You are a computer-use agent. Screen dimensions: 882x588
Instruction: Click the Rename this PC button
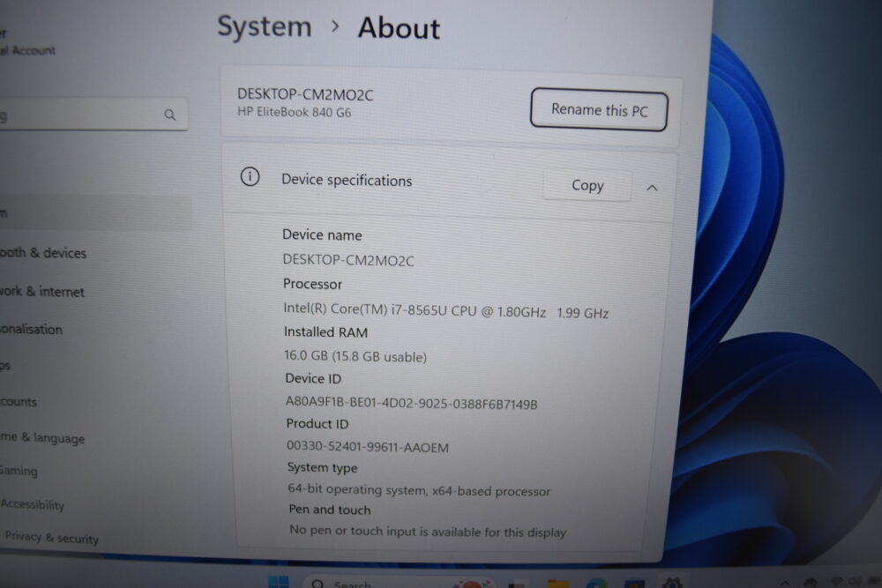click(599, 109)
